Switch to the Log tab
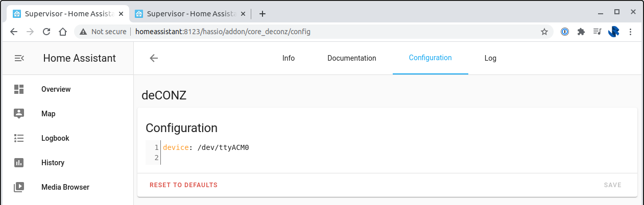 (x=490, y=58)
